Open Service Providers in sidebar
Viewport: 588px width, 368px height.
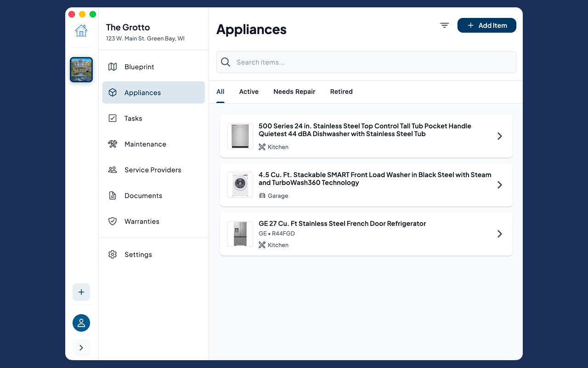[x=153, y=170]
